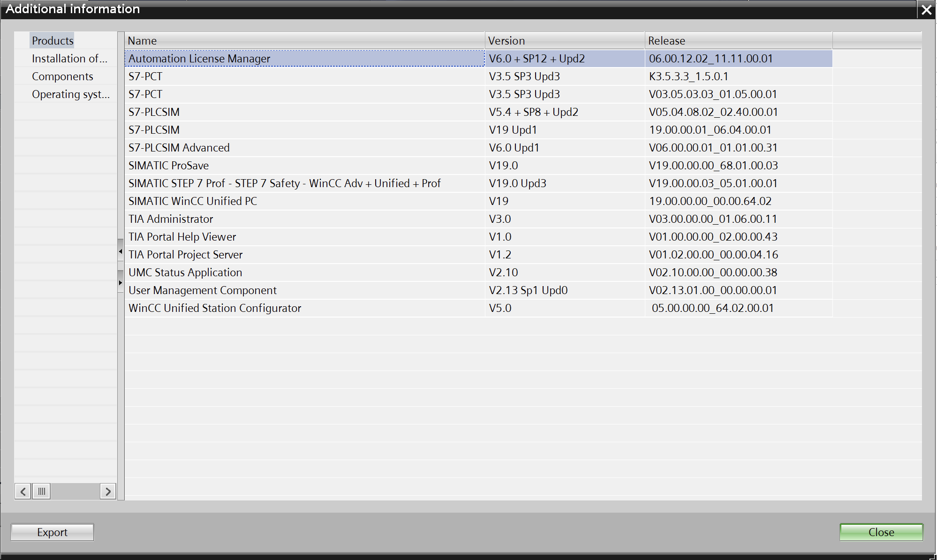937x560 pixels.
Task: Click the left scroll arrow in sidebar
Action: [x=23, y=491]
